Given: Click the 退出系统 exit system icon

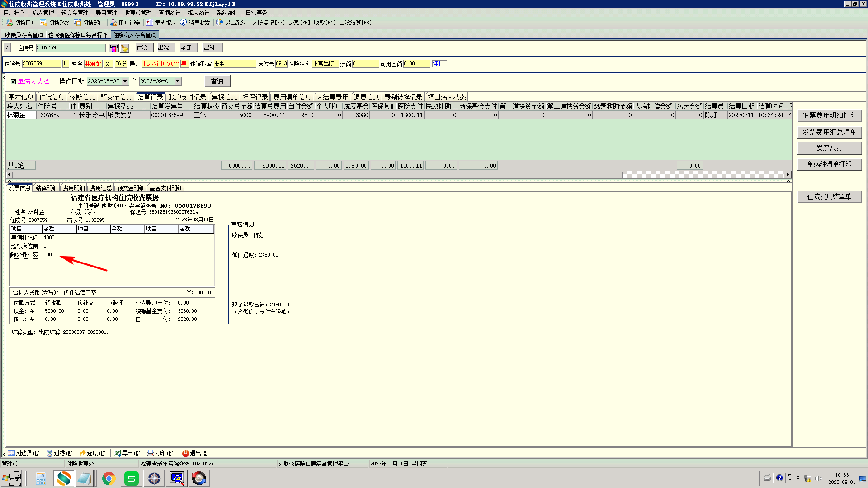Looking at the screenshot, I should point(219,23).
